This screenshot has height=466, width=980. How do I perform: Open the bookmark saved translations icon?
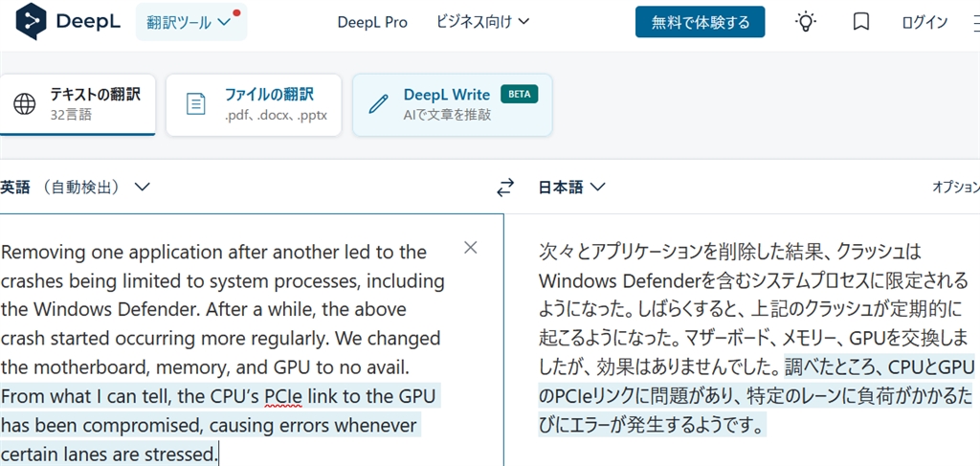(861, 23)
